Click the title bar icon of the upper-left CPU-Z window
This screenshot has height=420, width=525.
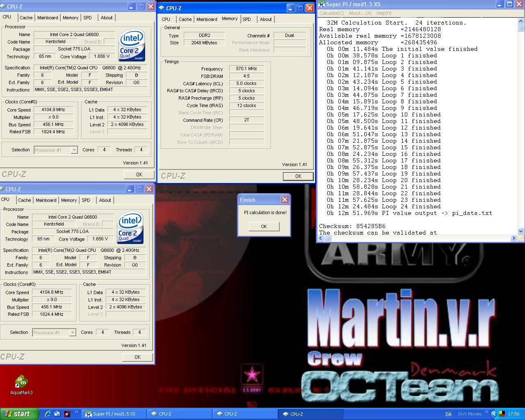coord(3,6)
